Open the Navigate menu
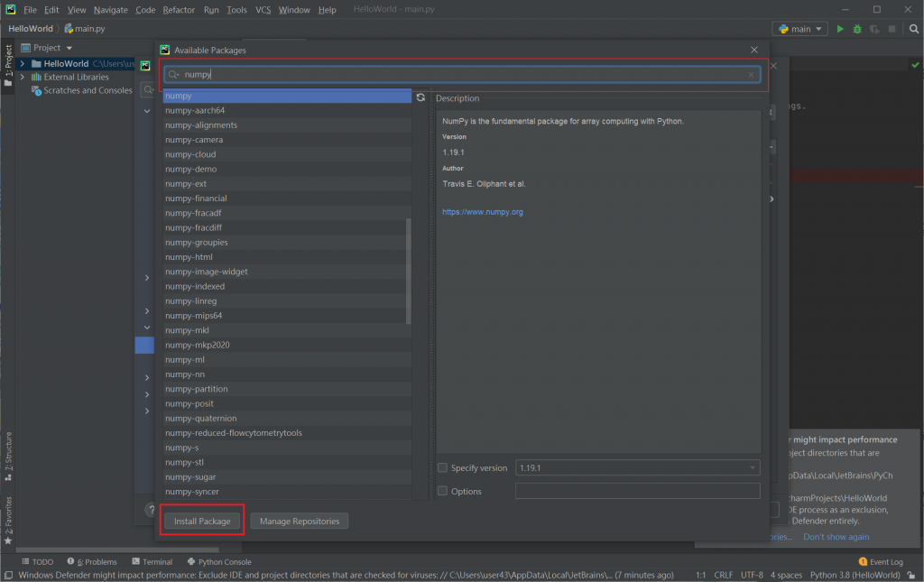 pyautogui.click(x=111, y=9)
